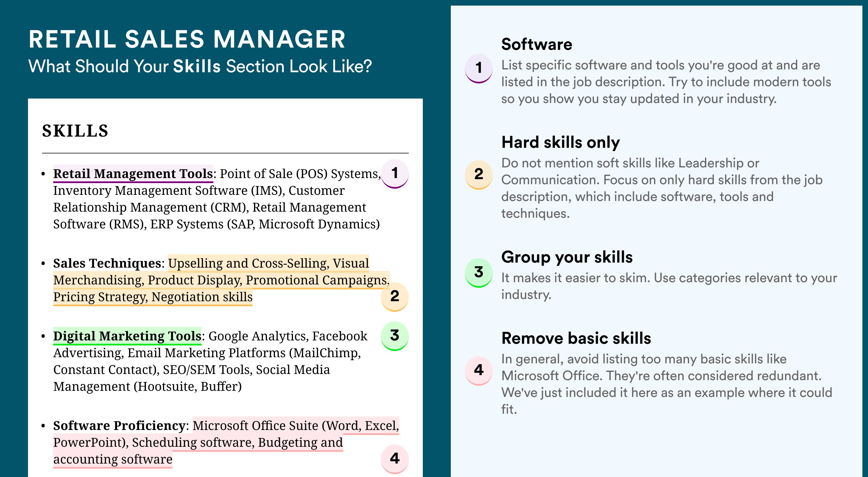Click the RETAIL SALES MANAGER title

(187, 39)
